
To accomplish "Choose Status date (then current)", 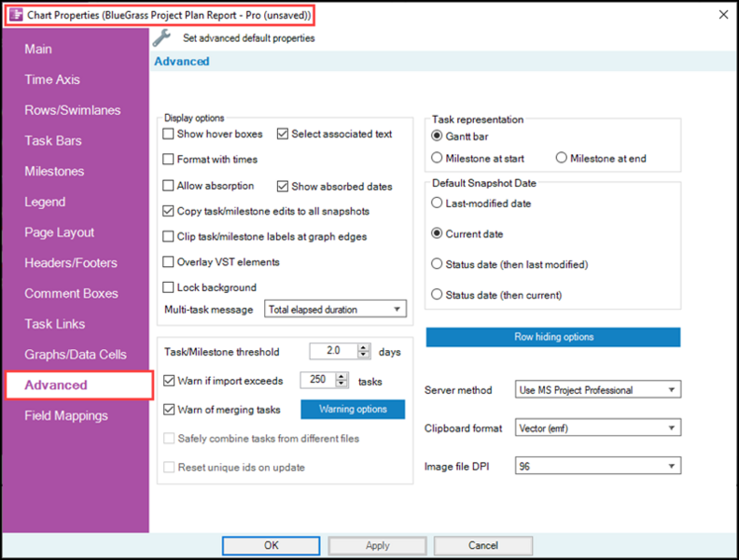I will click(437, 295).
